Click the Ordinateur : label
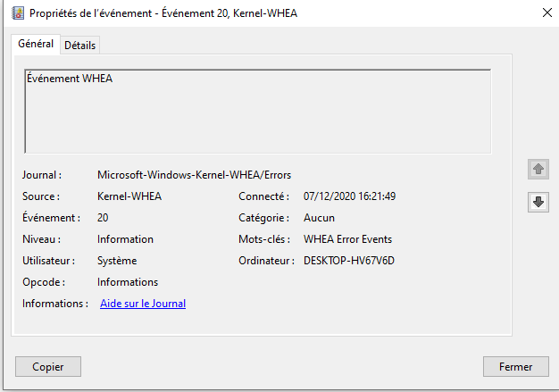Image resolution: width=559 pixels, height=392 pixels. 267,261
